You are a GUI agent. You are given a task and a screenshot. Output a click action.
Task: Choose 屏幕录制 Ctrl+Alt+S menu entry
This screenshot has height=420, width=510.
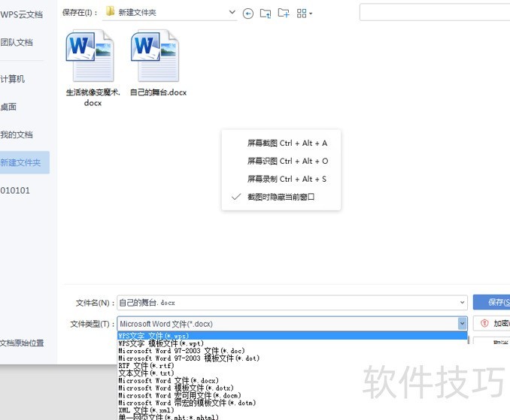[x=281, y=179]
